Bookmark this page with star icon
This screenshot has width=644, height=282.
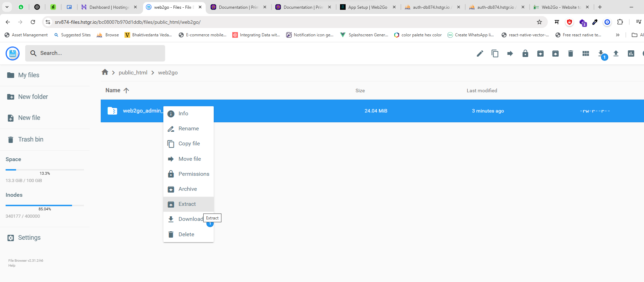pos(539,22)
